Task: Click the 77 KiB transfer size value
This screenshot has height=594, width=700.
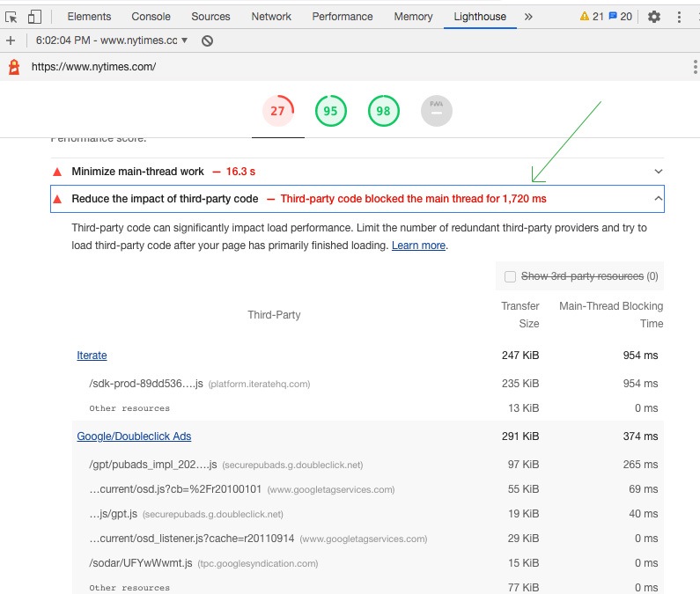Action: coord(523,587)
